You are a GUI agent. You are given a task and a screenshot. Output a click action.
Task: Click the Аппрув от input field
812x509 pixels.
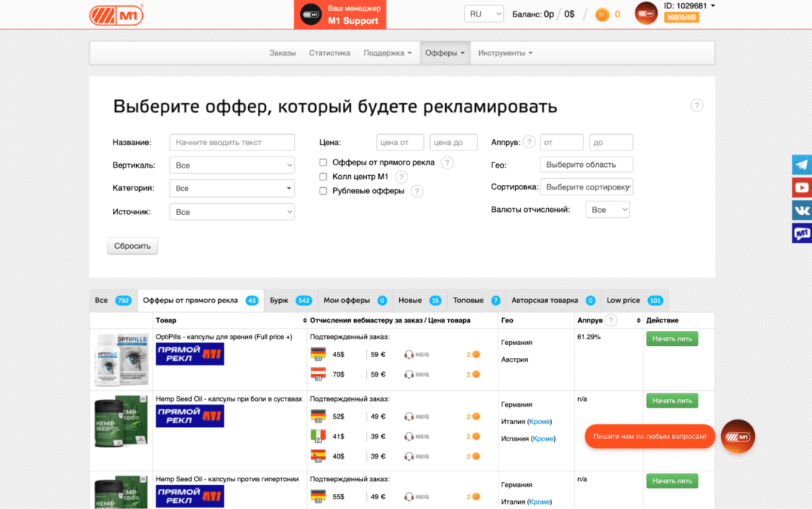pos(562,142)
